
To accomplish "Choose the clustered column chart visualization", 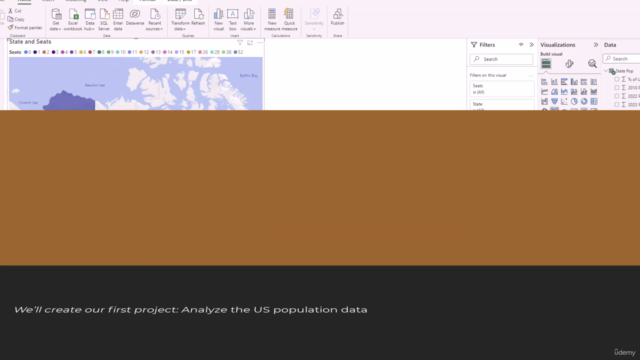I will click(574, 82).
